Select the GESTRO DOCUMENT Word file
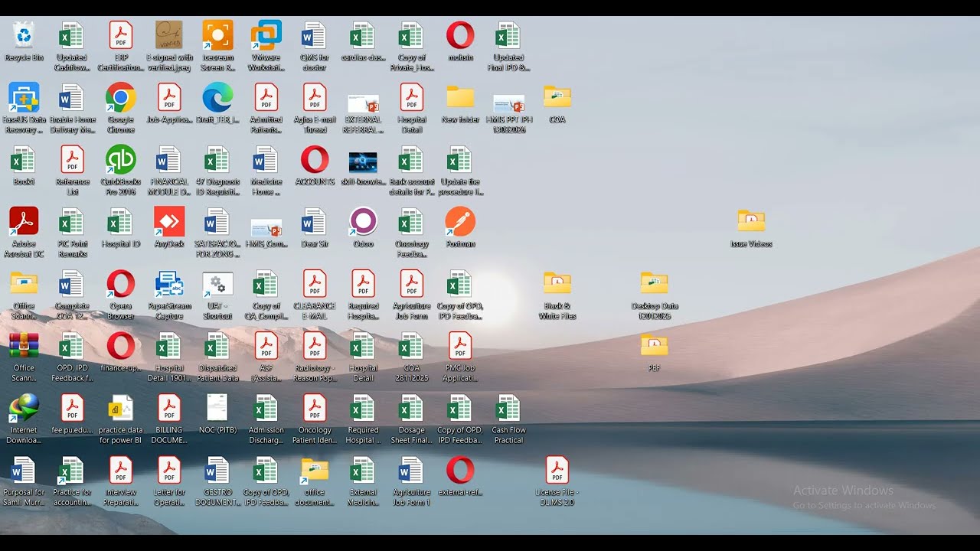The height and width of the screenshot is (551, 980). tap(217, 471)
